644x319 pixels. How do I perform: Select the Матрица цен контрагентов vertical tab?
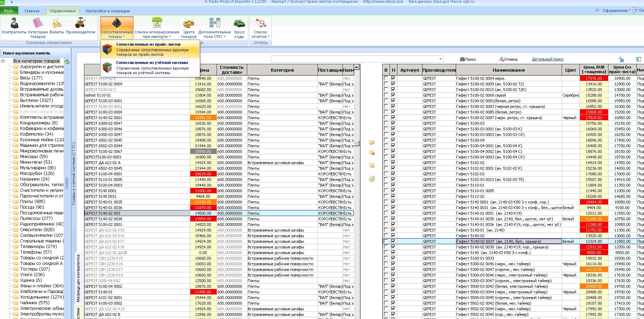click(78, 278)
